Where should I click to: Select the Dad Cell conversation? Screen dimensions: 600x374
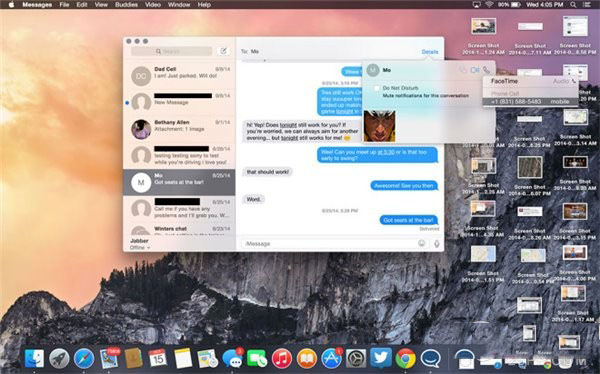point(179,76)
